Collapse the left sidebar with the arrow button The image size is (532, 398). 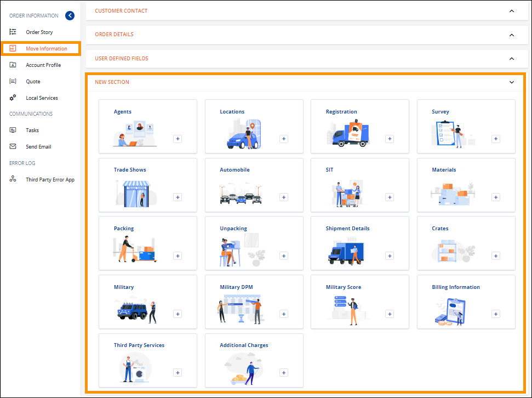click(70, 15)
